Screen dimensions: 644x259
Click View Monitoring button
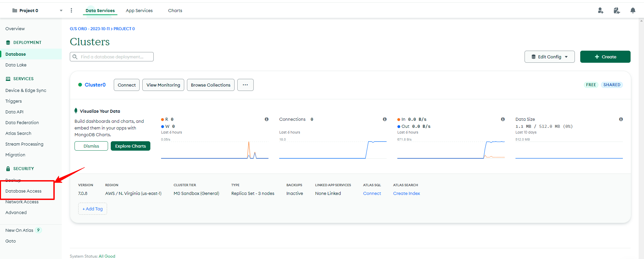(163, 85)
